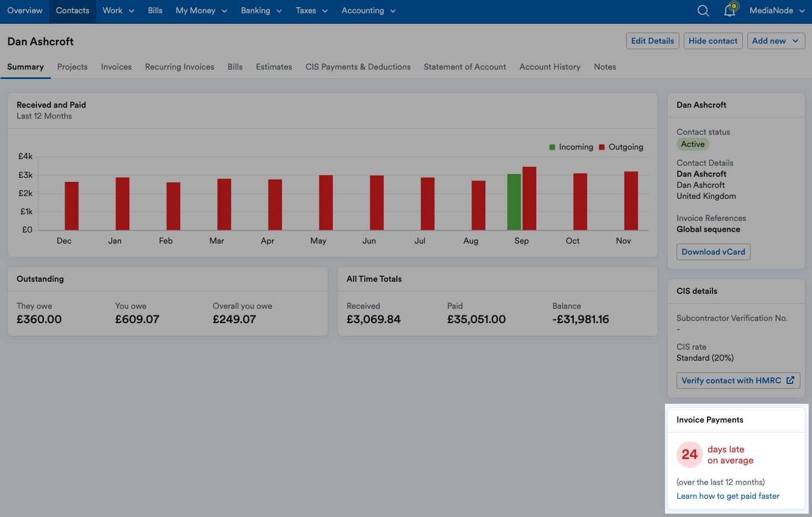Image resolution: width=812 pixels, height=517 pixels.
Task: Click the Paid £35,051.00 total
Action: (476, 319)
